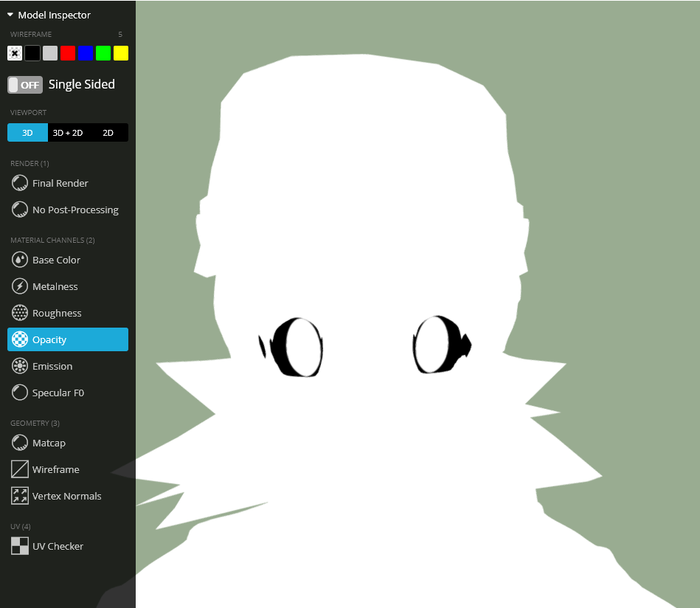Select the Base Color channel label
Image resolution: width=700 pixels, height=608 pixels.
[56, 260]
